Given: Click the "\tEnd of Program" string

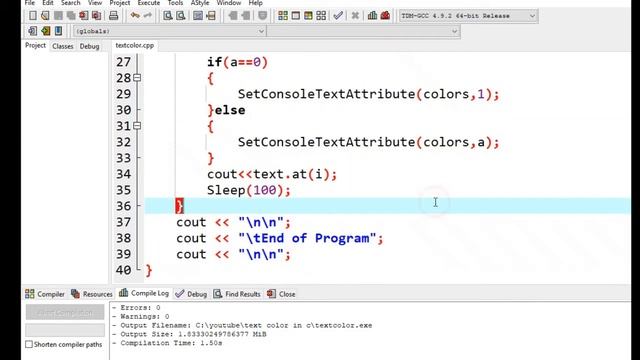Looking at the screenshot, I should click(307, 238).
